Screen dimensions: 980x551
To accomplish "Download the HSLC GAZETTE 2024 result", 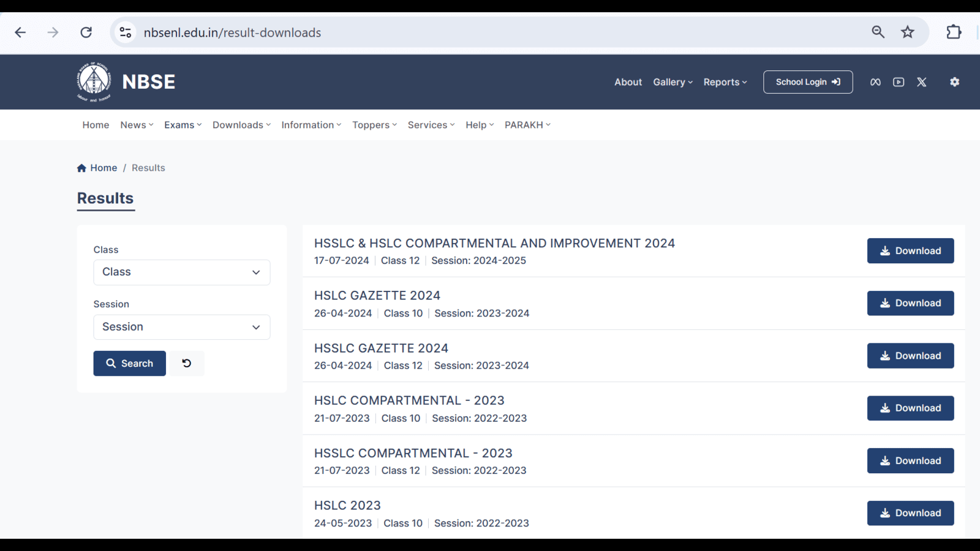I will (910, 303).
